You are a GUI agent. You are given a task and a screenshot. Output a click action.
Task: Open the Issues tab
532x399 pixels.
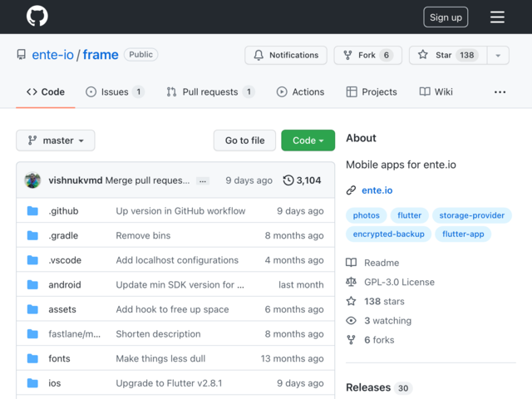(115, 92)
